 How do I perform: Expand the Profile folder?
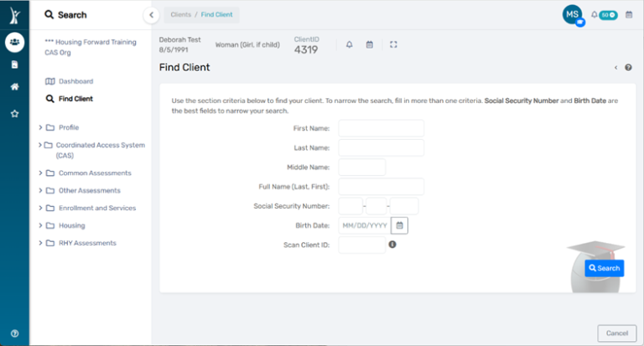40,127
